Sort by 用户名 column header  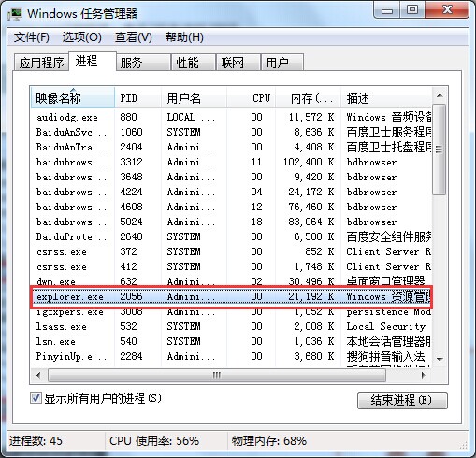click(194, 98)
